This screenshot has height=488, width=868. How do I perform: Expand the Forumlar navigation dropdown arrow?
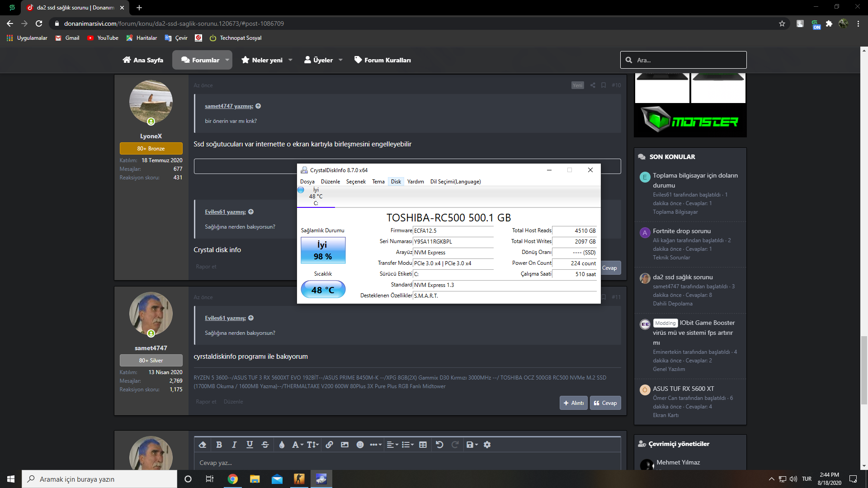(227, 60)
